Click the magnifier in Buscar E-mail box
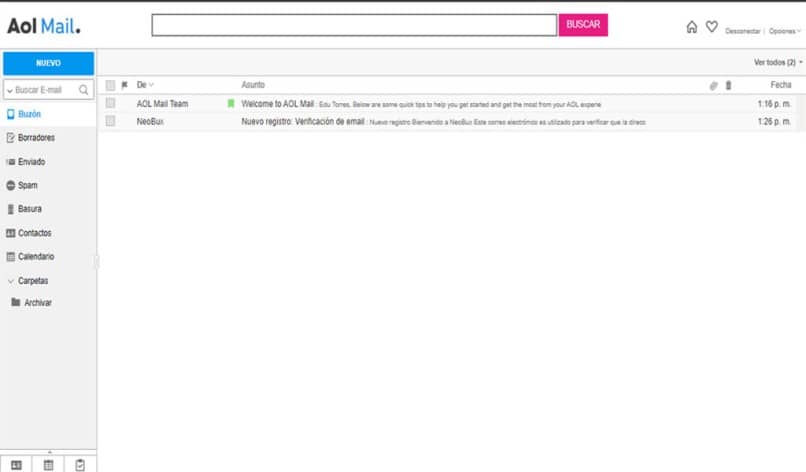The height and width of the screenshot is (472, 806). [x=83, y=90]
